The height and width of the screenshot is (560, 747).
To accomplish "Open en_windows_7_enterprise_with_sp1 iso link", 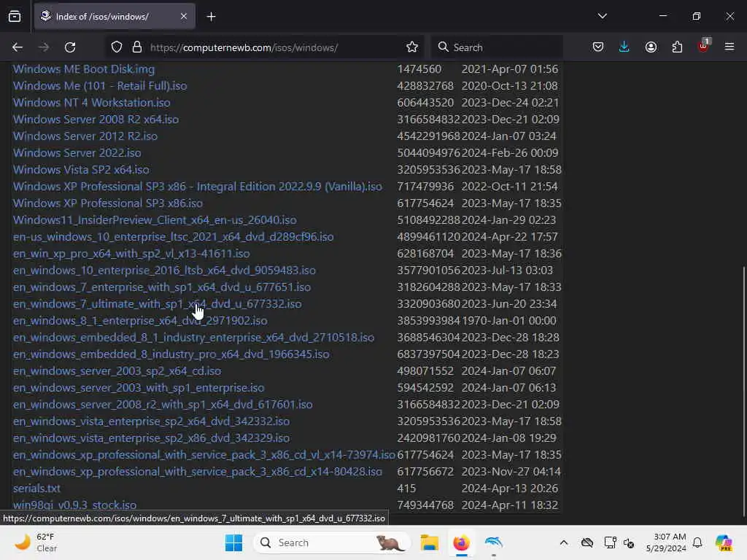I will pos(162,287).
